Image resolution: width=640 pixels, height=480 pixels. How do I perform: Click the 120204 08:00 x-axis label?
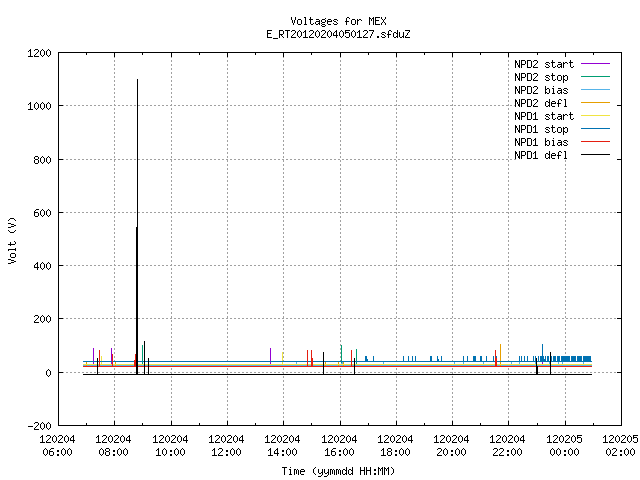click(x=113, y=446)
